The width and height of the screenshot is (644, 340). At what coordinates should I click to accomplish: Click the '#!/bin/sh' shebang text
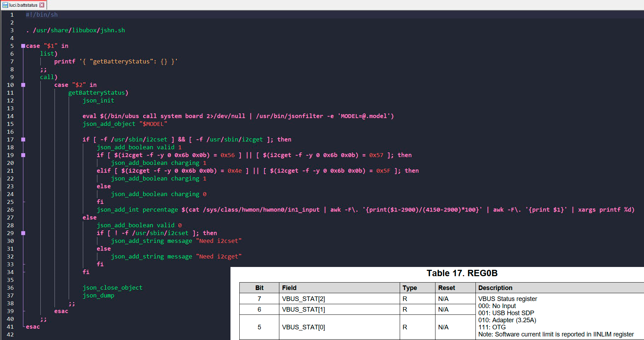[42, 15]
